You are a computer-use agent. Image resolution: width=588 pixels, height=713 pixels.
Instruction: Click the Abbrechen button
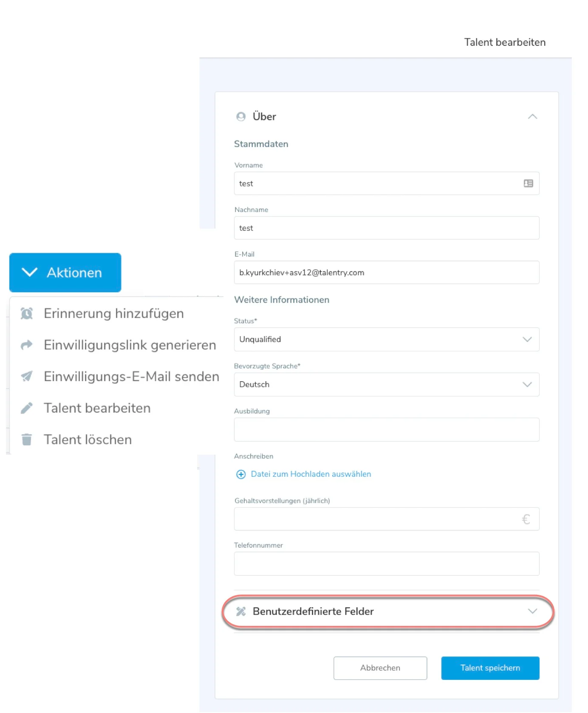[380, 668]
